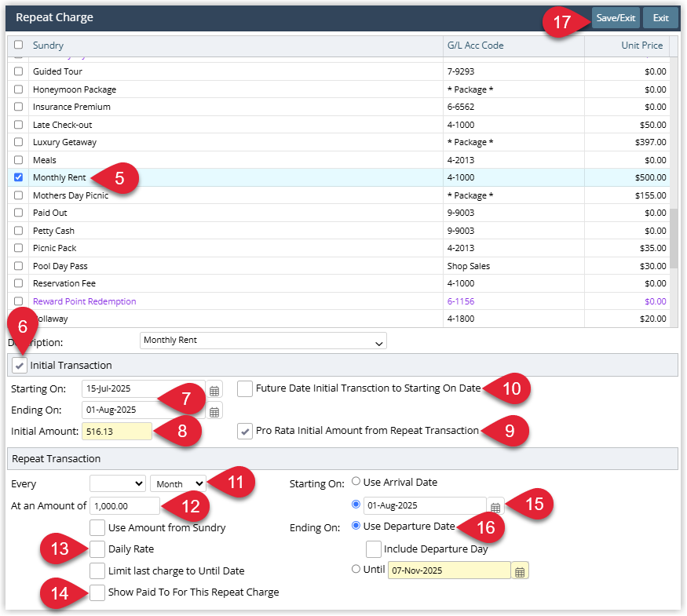Select the Mothers Day Picnic row
The image size is (687, 616).
point(338,195)
